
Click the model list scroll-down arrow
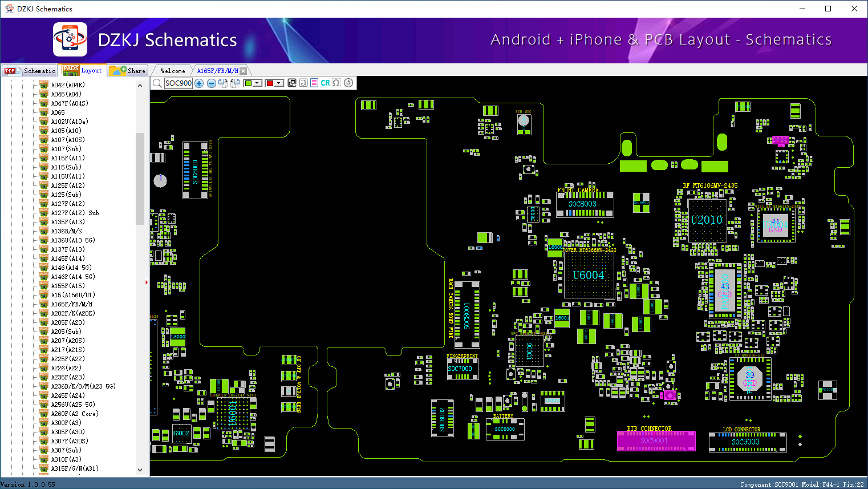[140, 470]
